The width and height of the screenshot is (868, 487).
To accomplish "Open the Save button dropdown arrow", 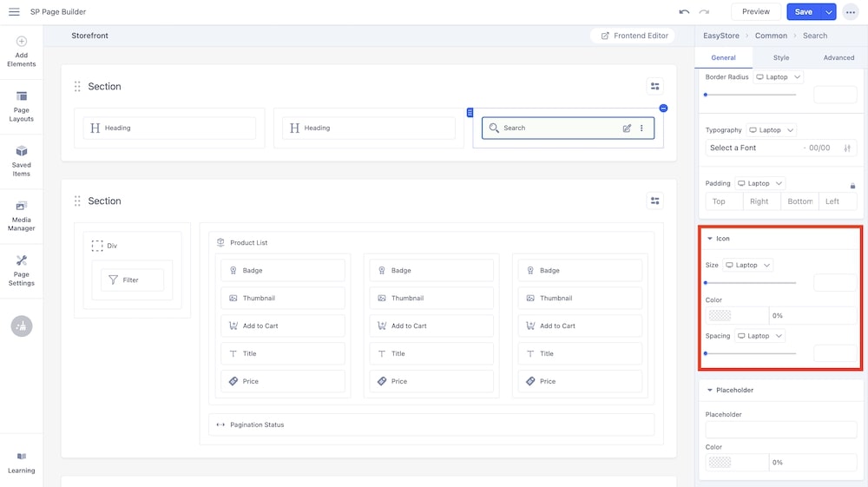I will coord(829,12).
